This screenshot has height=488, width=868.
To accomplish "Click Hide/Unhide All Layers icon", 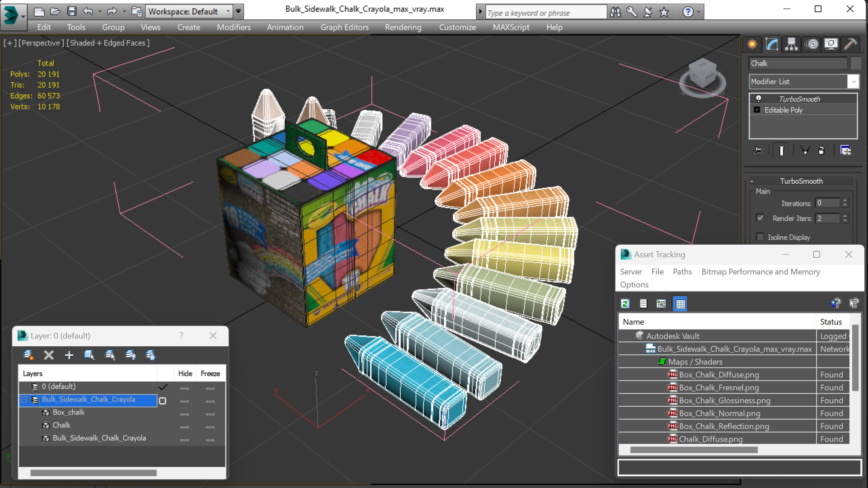I will tap(131, 355).
